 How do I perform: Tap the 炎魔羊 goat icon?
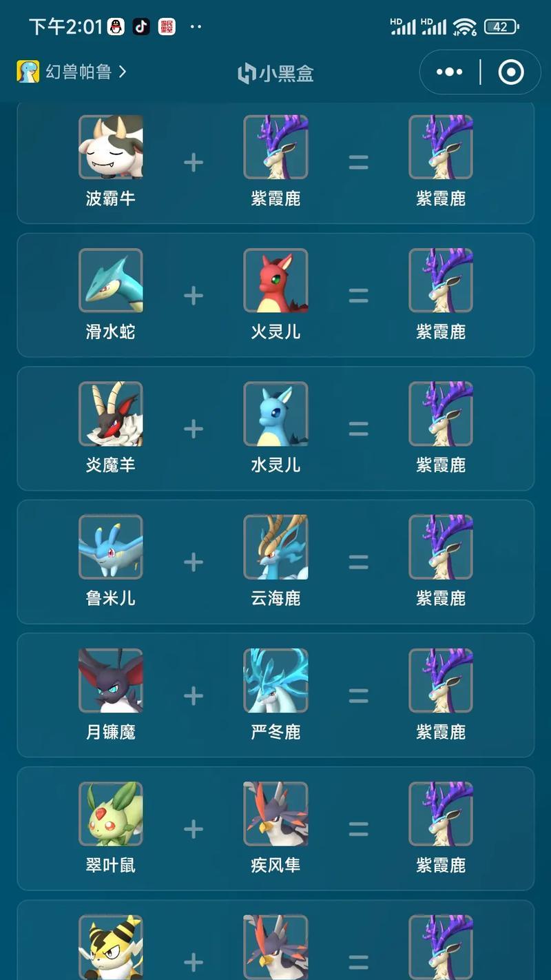tap(111, 414)
